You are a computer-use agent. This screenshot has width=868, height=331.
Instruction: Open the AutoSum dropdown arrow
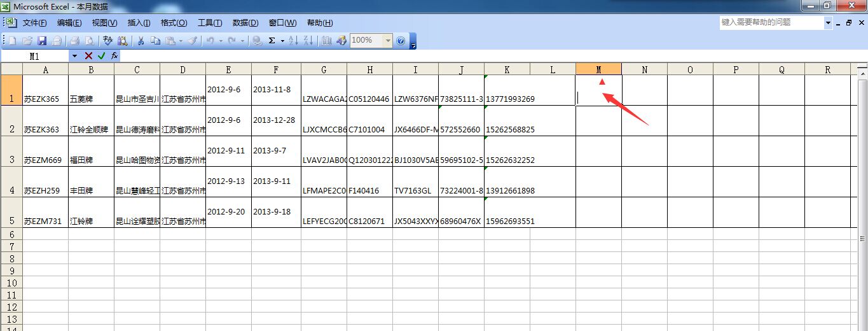(282, 41)
